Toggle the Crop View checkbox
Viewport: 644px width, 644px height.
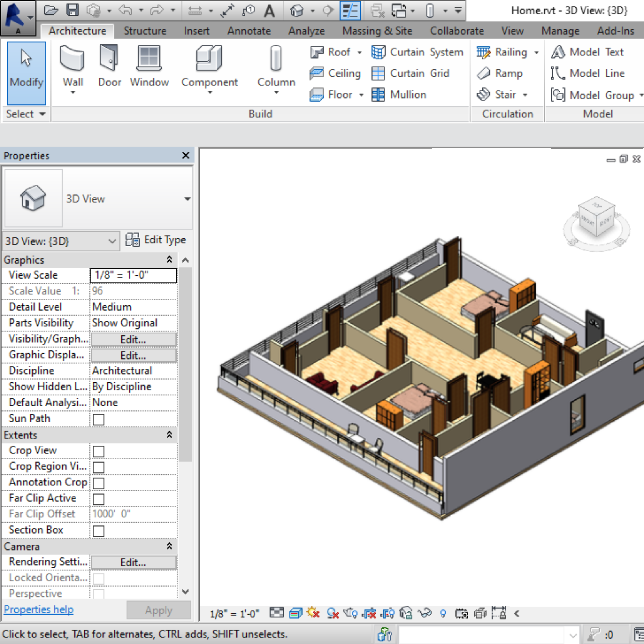pyautogui.click(x=99, y=451)
